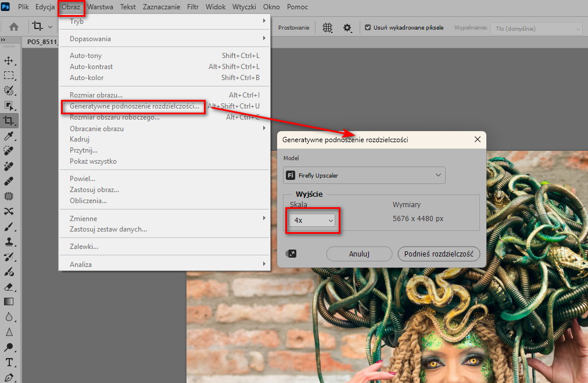This screenshot has width=588, height=383.
Task: Open the Pomoc menu
Action: point(297,7)
